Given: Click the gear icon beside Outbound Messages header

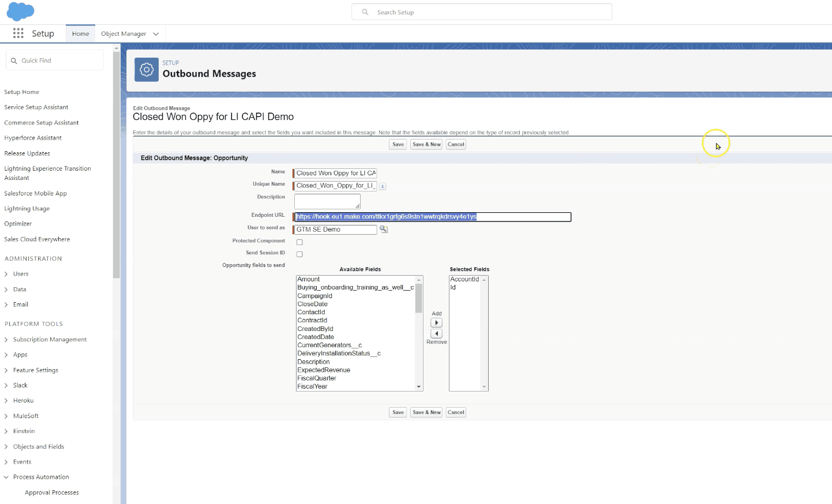Looking at the screenshot, I should 146,69.
